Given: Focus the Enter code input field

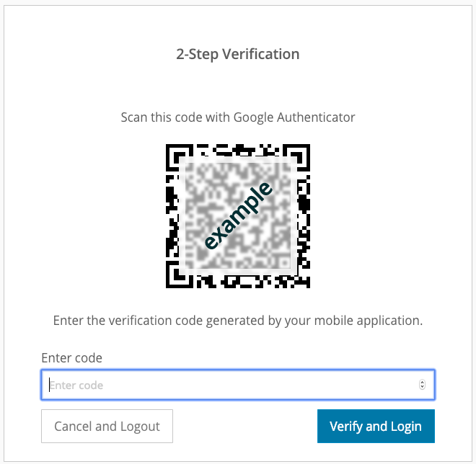Looking at the screenshot, I should point(238,385).
